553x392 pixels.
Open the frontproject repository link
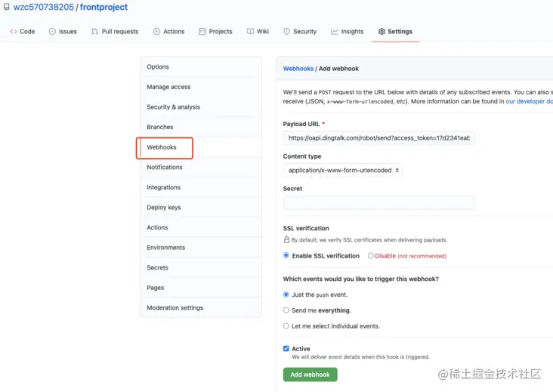coord(103,7)
